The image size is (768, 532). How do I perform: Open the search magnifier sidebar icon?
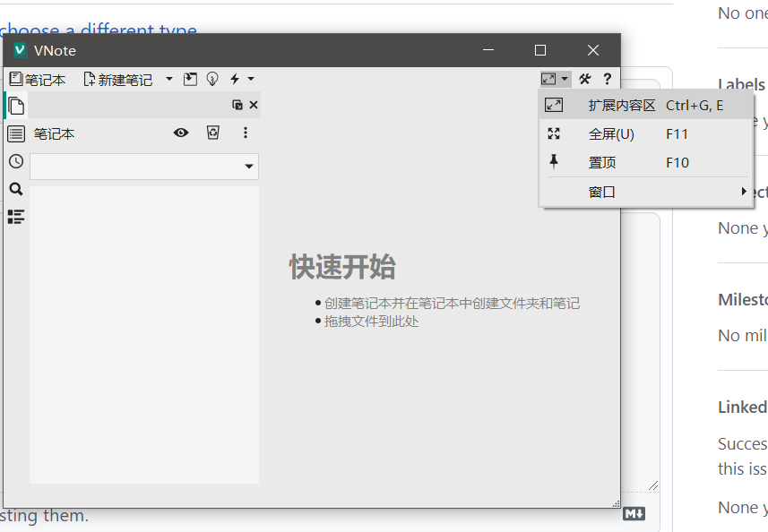click(16, 189)
